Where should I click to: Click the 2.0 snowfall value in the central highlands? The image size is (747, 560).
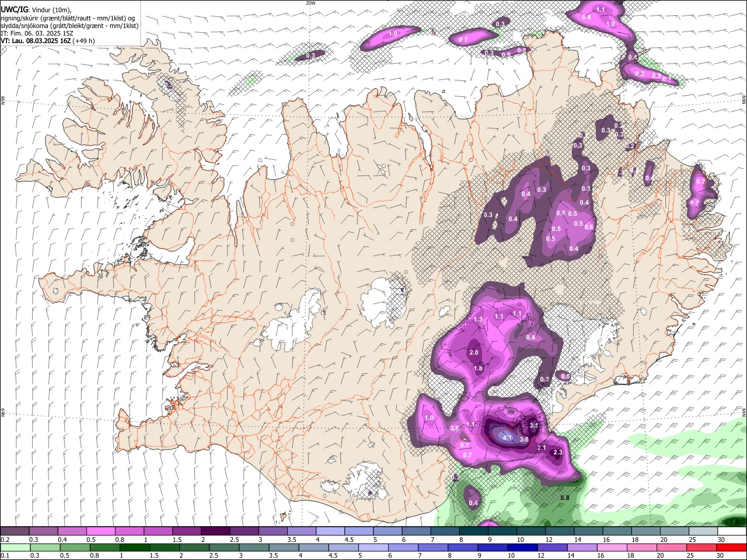click(x=474, y=352)
